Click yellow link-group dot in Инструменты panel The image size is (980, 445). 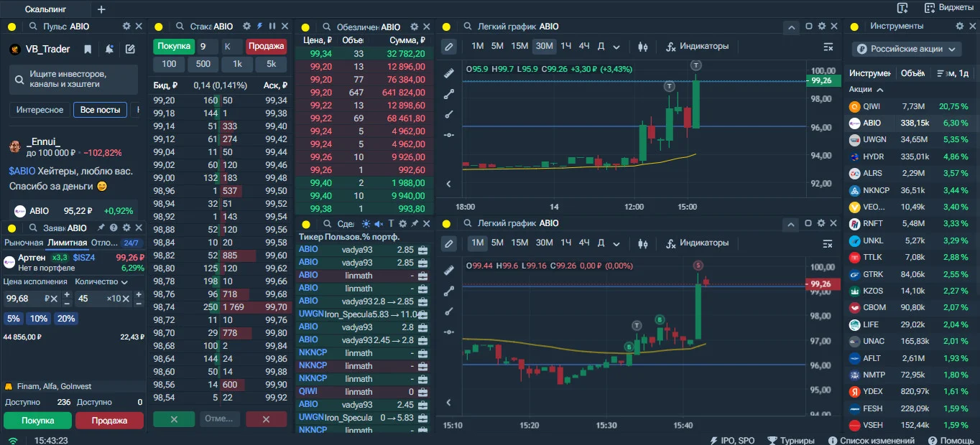click(x=854, y=27)
